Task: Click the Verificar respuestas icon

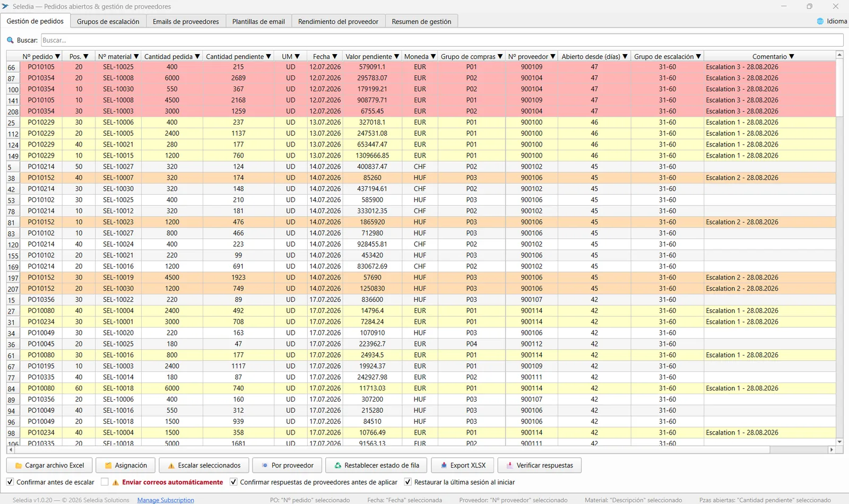Action: (509, 466)
